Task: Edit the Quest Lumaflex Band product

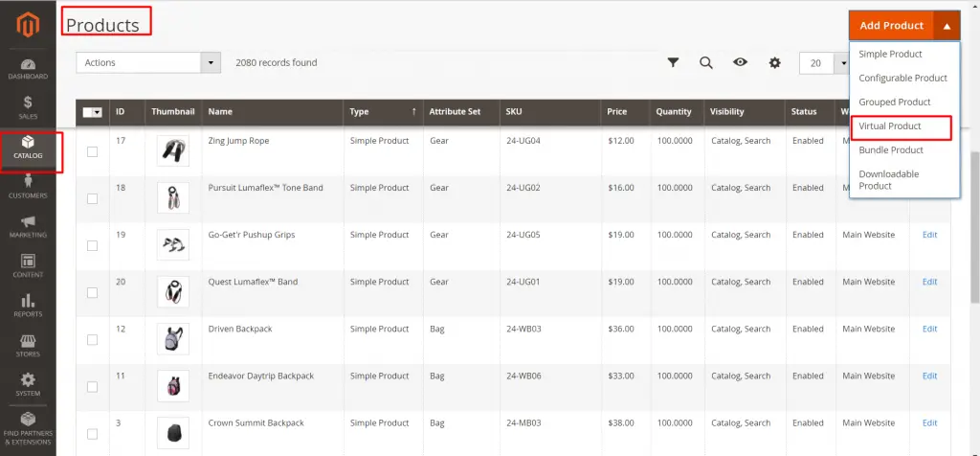Action: pos(930,282)
